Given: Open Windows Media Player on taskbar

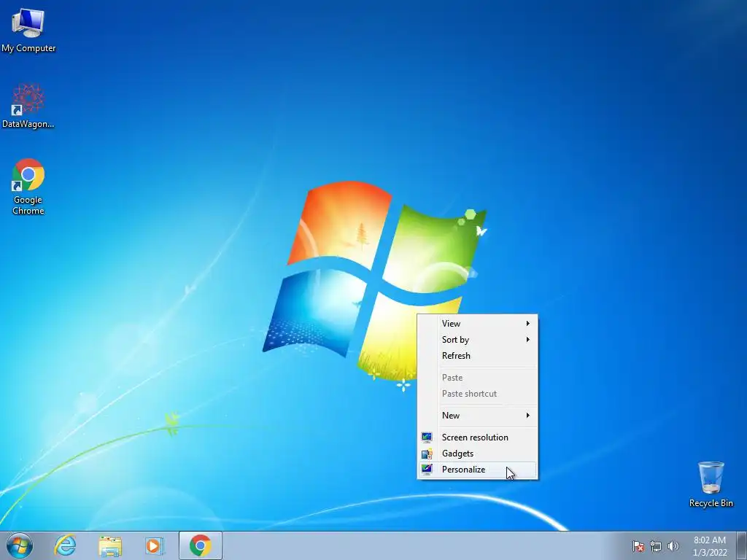Looking at the screenshot, I should (x=155, y=545).
